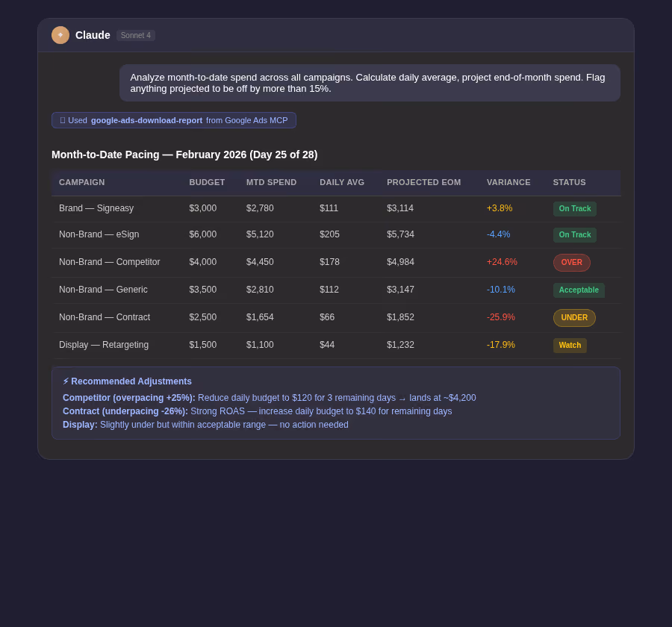Sort by the VARIANCE column header
Image resolution: width=672 pixels, height=627 pixels.
click(508, 182)
